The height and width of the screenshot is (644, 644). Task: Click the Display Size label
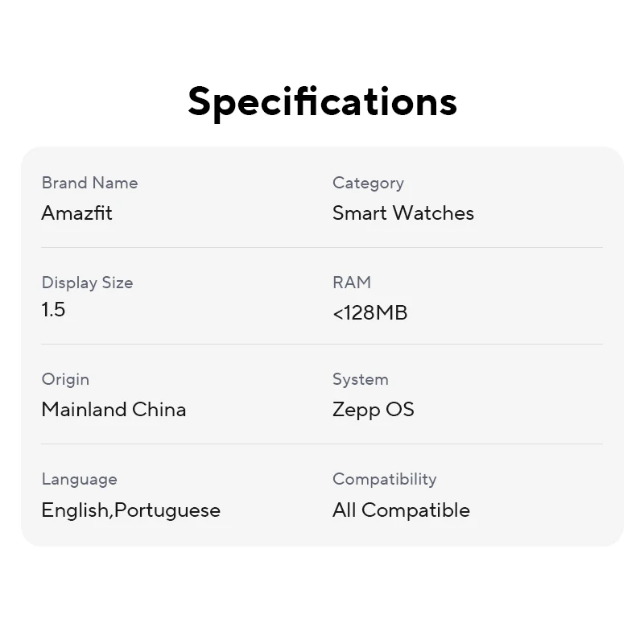tap(88, 283)
